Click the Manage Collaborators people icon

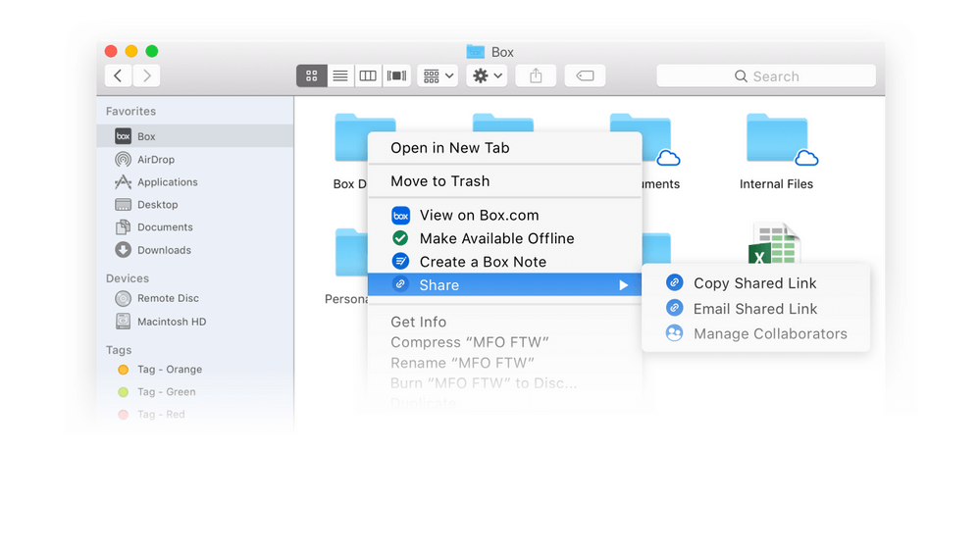pos(674,333)
